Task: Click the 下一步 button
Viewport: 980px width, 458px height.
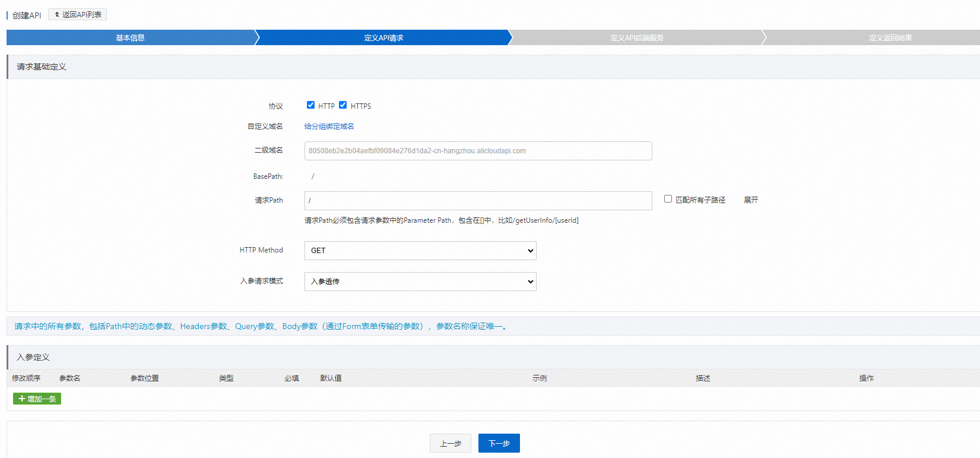Action: [x=499, y=443]
